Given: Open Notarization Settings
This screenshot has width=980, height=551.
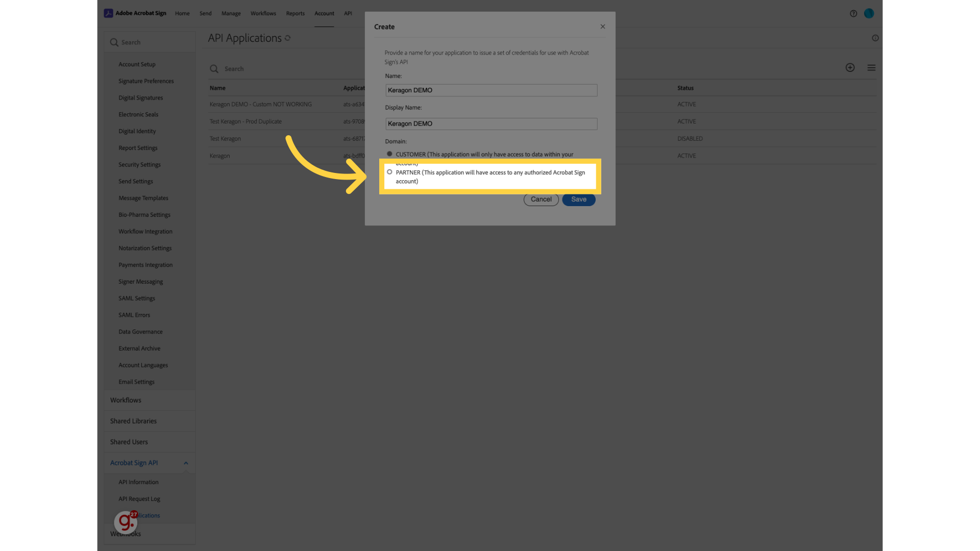Looking at the screenshot, I should click(145, 248).
